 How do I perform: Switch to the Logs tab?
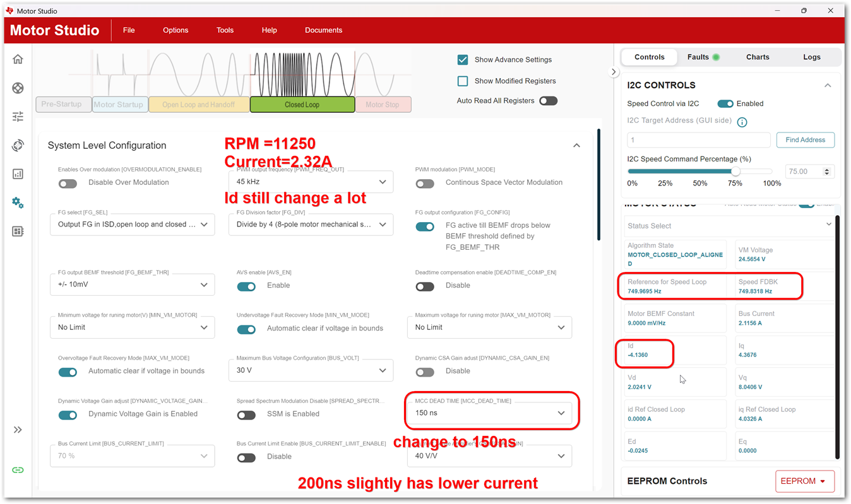812,57
